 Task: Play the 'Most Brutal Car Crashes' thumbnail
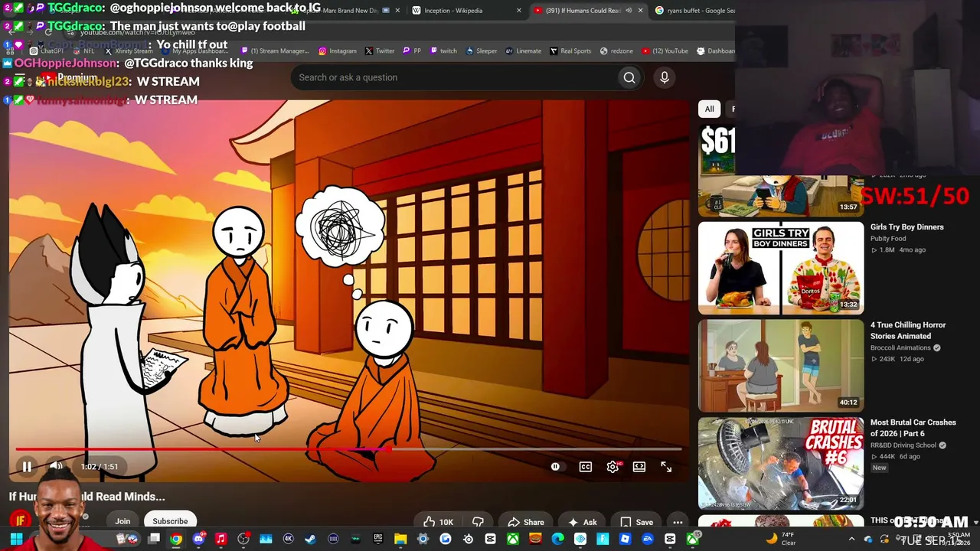point(781,463)
